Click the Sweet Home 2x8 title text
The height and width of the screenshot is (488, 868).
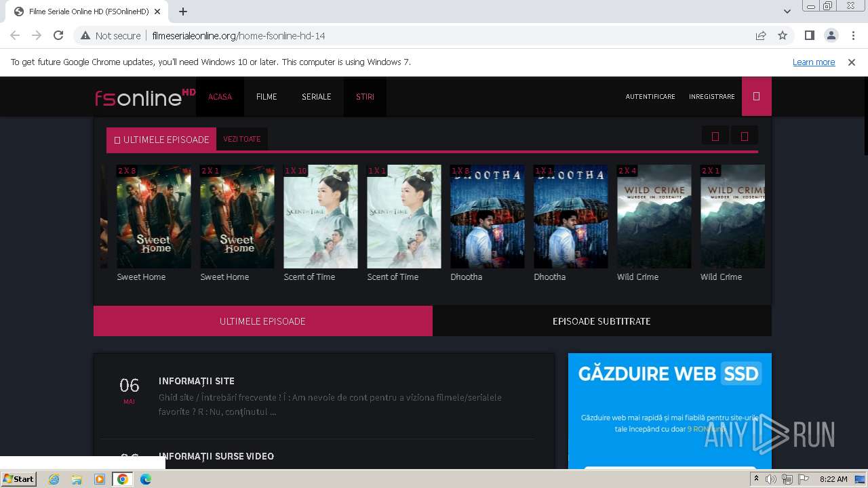(x=141, y=277)
